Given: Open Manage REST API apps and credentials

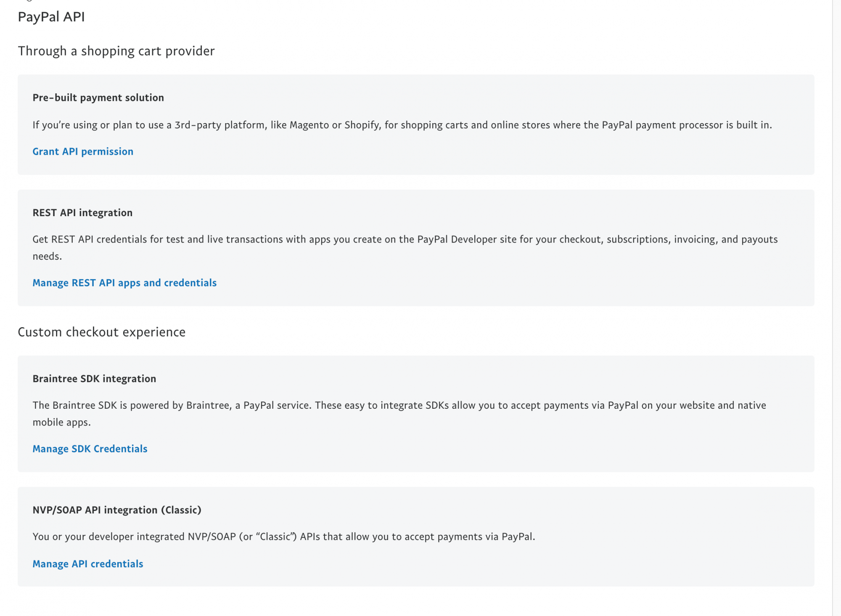Looking at the screenshot, I should click(x=124, y=283).
